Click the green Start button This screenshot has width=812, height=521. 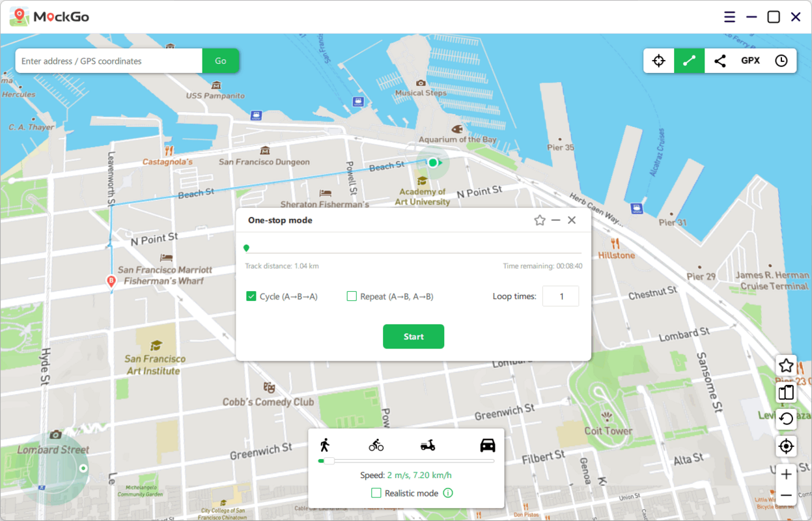tap(413, 337)
